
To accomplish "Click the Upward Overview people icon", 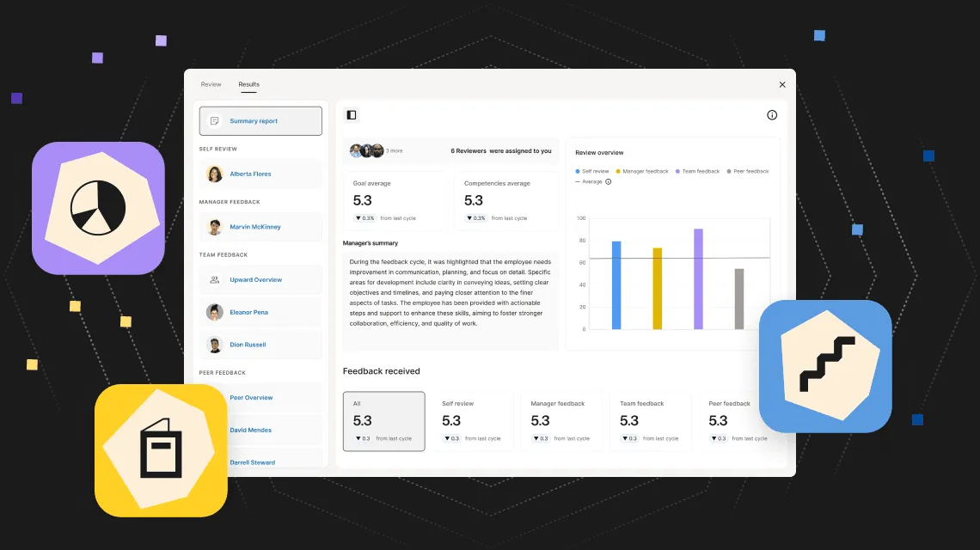I will coord(214,279).
